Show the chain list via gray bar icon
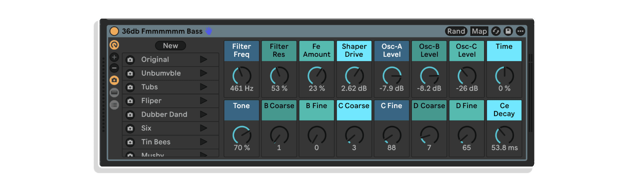This screenshot has width=644, height=185. [114, 93]
